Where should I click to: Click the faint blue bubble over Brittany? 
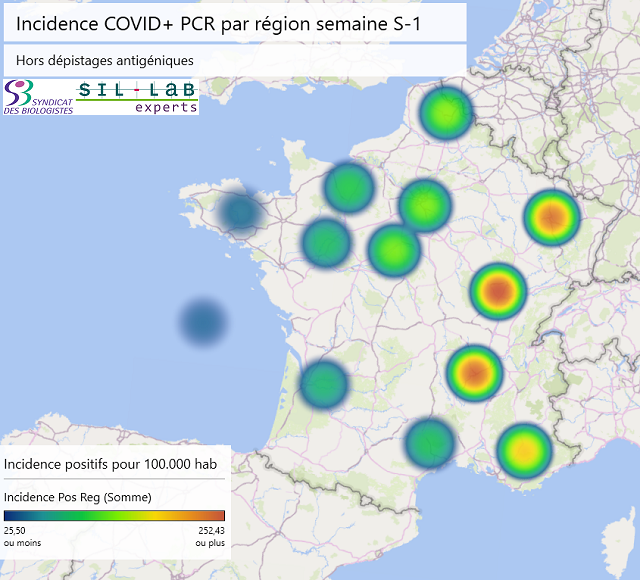pos(240,211)
